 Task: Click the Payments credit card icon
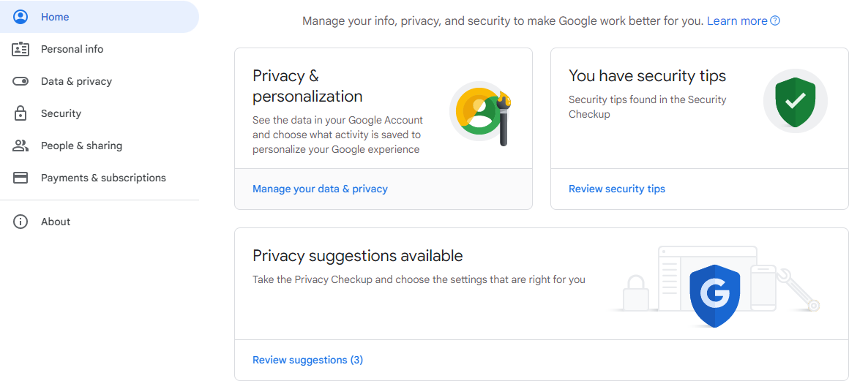[x=20, y=178]
